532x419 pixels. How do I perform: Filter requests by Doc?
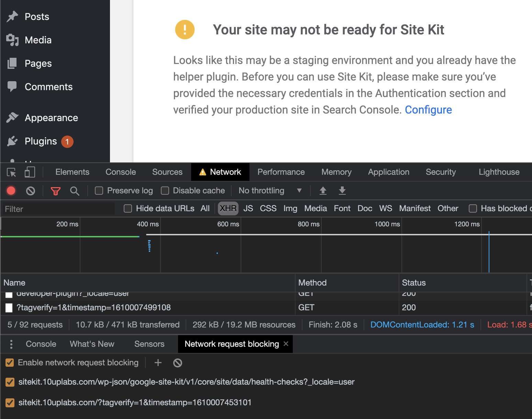tap(365, 208)
